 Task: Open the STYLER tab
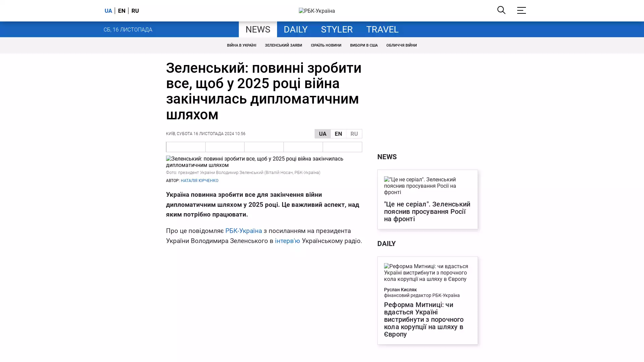[336, 29]
